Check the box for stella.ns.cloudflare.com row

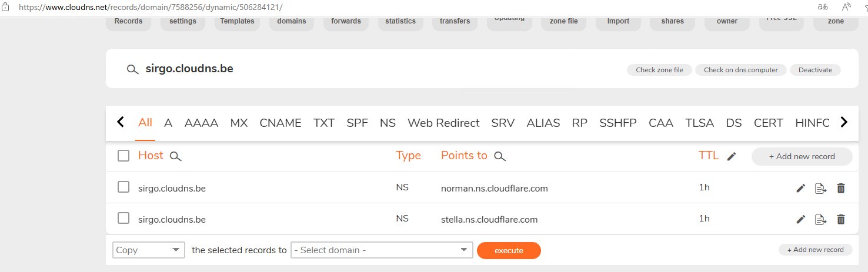[123, 219]
